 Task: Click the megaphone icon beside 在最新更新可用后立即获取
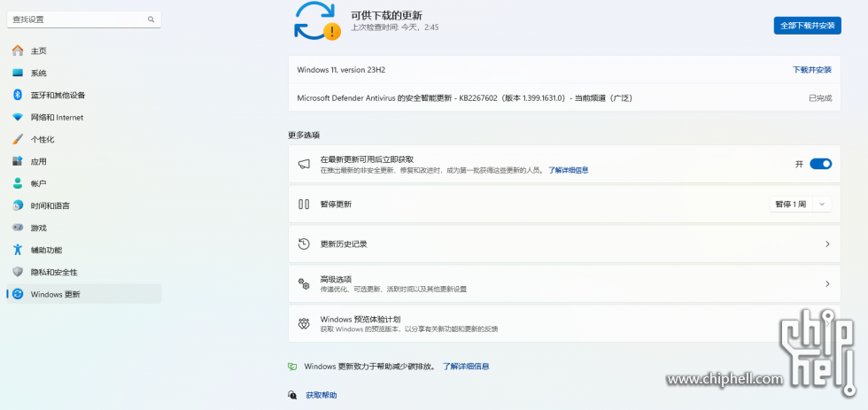coord(304,165)
